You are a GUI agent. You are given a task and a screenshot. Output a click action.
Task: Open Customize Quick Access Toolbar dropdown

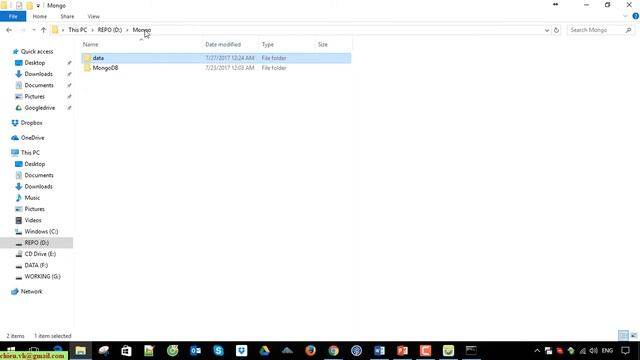click(38, 6)
